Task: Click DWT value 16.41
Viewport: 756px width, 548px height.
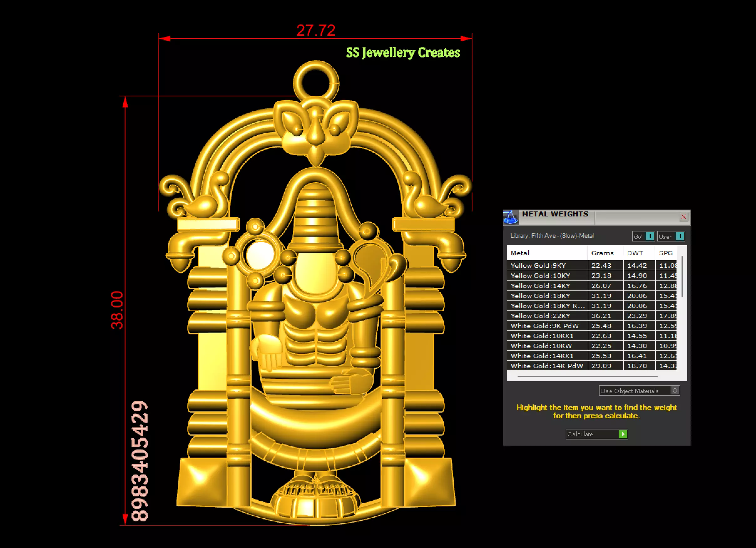Action: [637, 355]
